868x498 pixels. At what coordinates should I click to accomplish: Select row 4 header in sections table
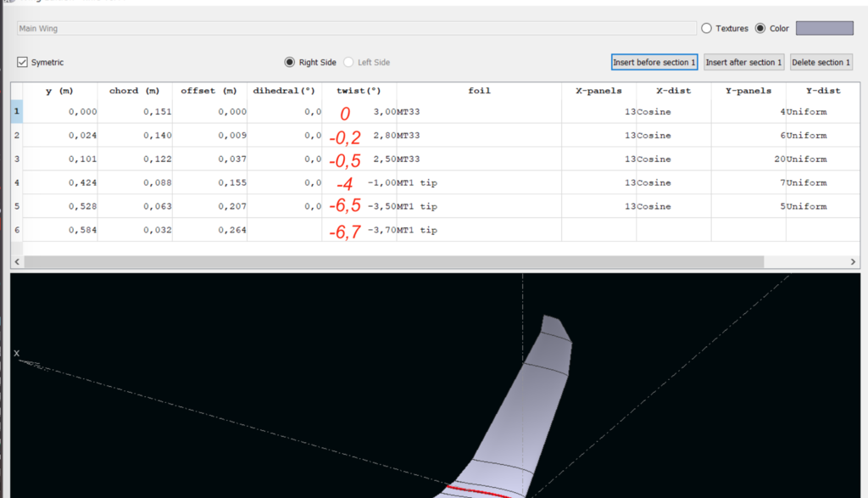16,182
